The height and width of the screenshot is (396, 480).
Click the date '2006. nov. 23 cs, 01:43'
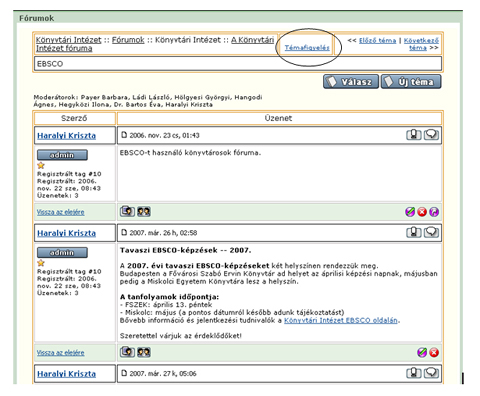(x=164, y=135)
